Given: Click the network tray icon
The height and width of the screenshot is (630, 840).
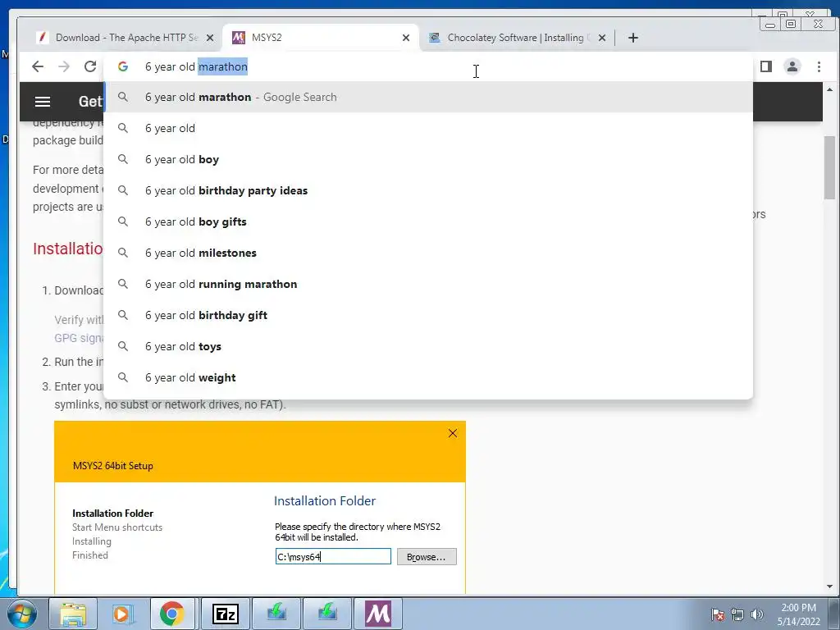Looking at the screenshot, I should click(x=737, y=614).
